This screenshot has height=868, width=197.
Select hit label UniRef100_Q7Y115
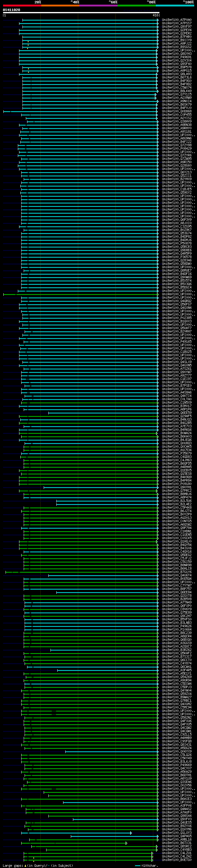point(176,94)
